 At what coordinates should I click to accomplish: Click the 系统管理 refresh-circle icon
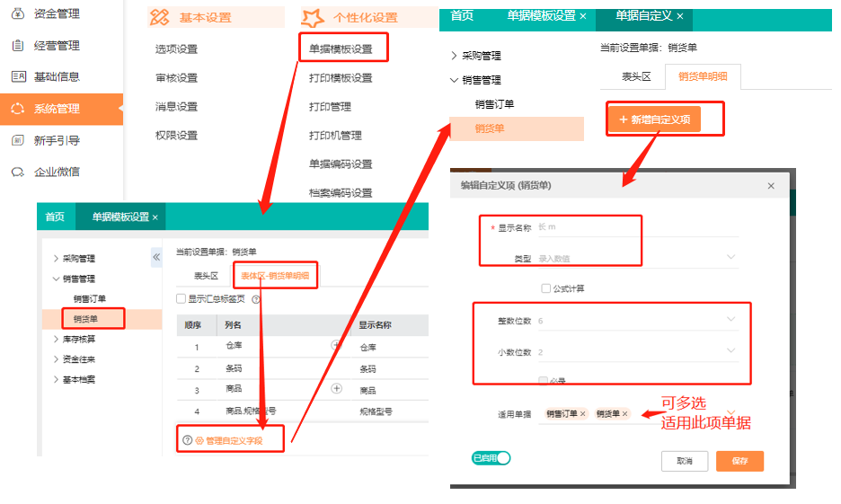(18, 109)
